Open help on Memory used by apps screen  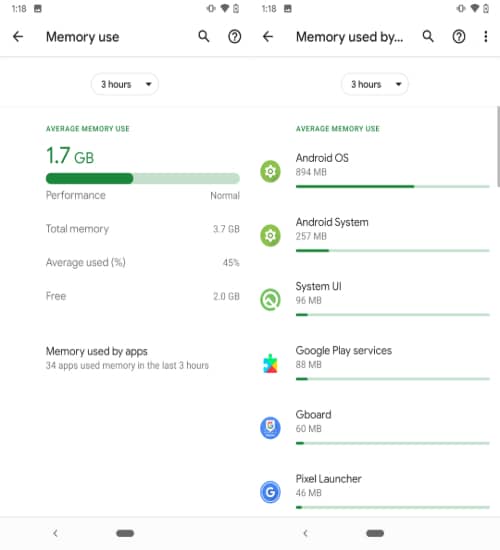pyautogui.click(x=459, y=36)
